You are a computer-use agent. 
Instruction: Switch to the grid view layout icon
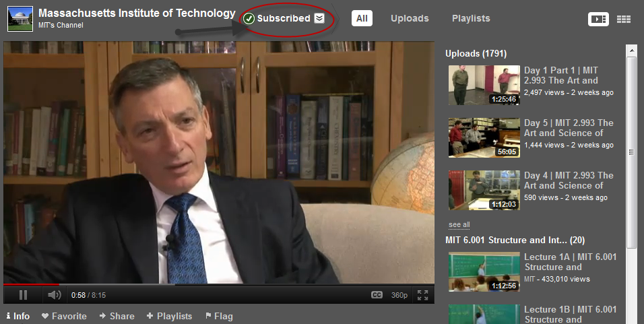pos(623,19)
